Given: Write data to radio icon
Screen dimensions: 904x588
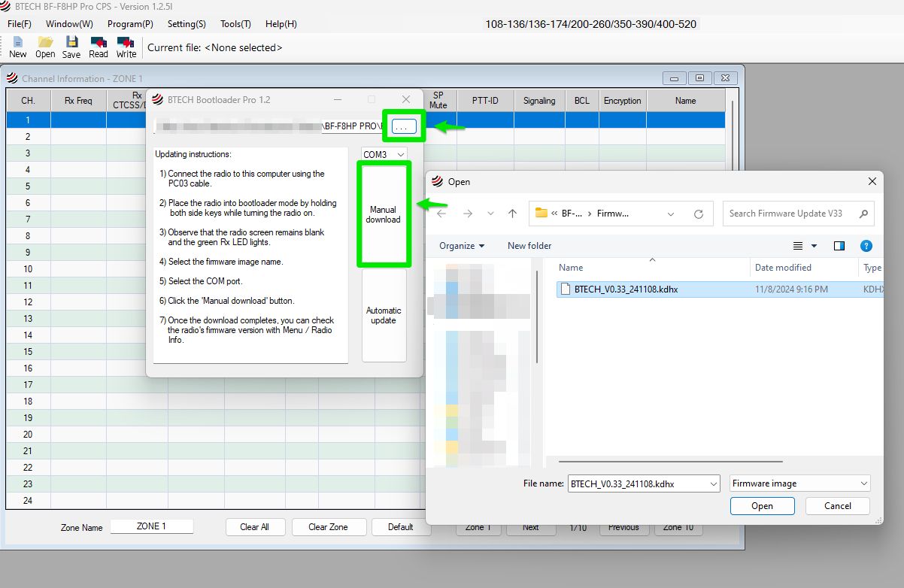Looking at the screenshot, I should pos(126,47).
